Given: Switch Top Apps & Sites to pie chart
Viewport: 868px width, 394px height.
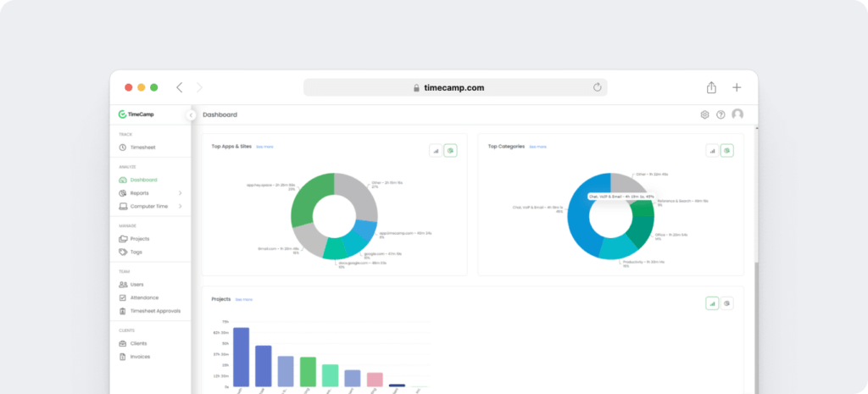Looking at the screenshot, I should point(451,151).
